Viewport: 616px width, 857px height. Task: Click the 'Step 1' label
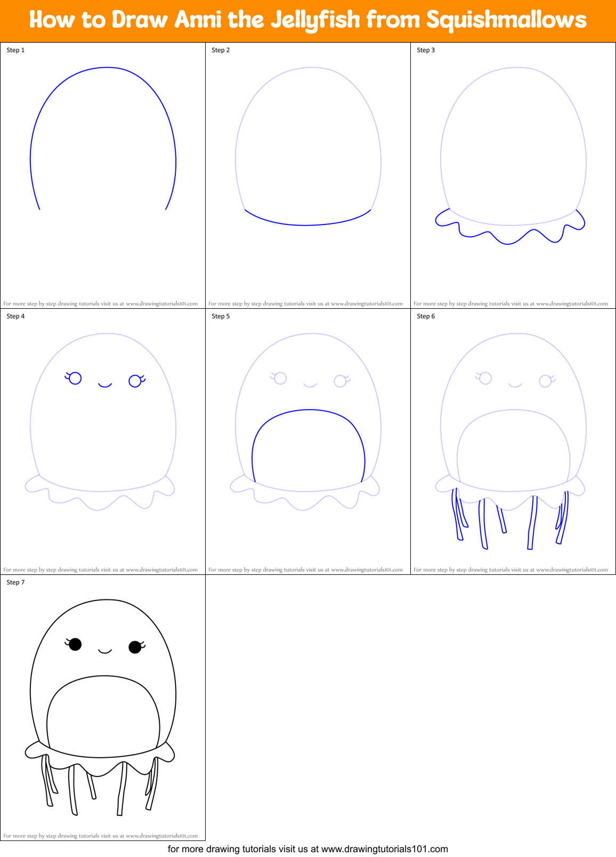pos(15,50)
